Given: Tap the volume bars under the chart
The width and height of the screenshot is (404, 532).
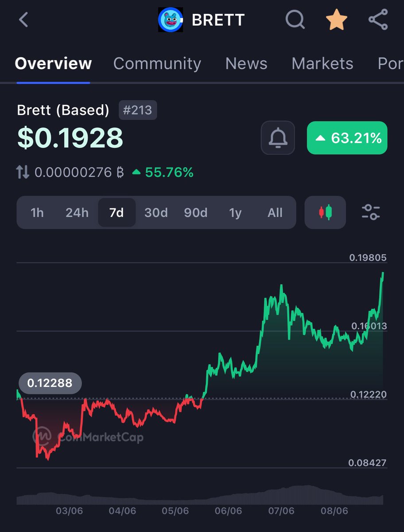Looking at the screenshot, I should pyautogui.click(x=200, y=495).
